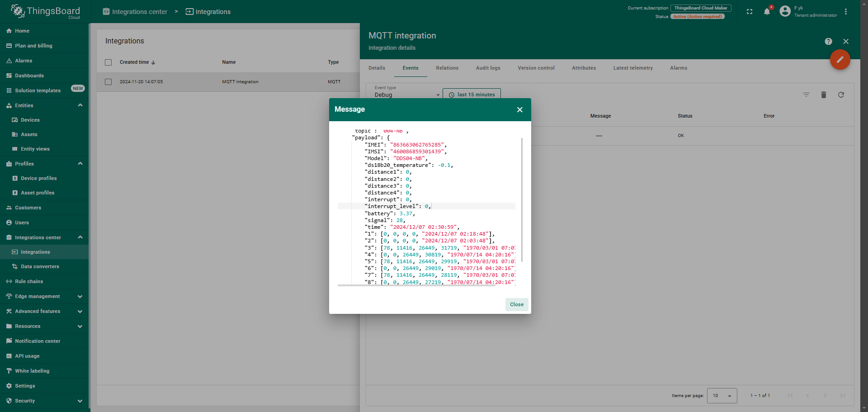Sort by Created time column
This screenshot has height=412, width=868.
(x=137, y=62)
